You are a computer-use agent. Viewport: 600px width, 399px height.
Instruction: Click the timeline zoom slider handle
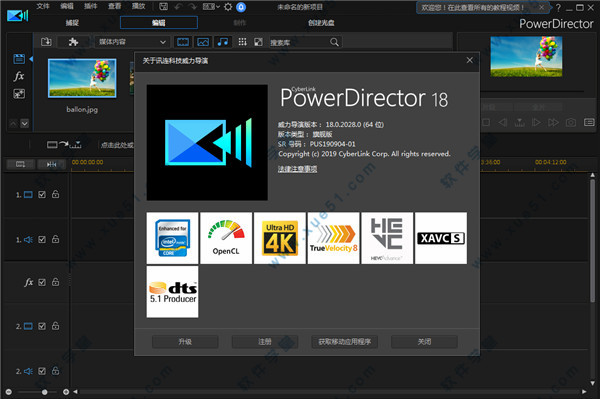(x=44, y=392)
